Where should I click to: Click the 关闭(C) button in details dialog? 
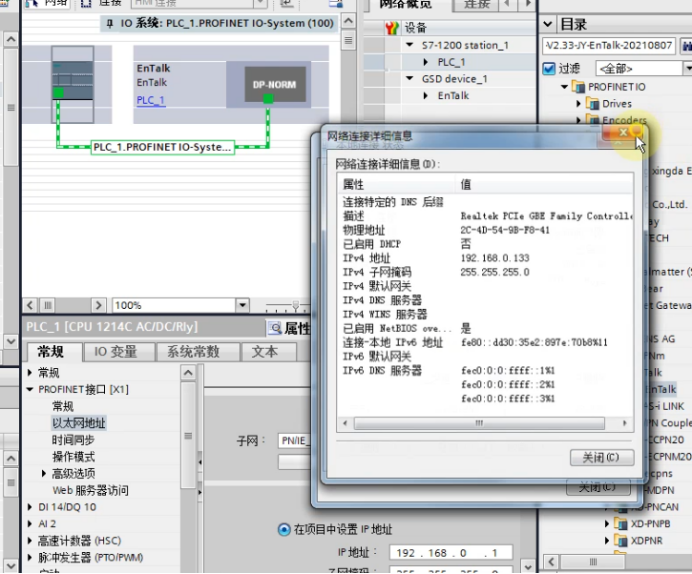pos(602,457)
